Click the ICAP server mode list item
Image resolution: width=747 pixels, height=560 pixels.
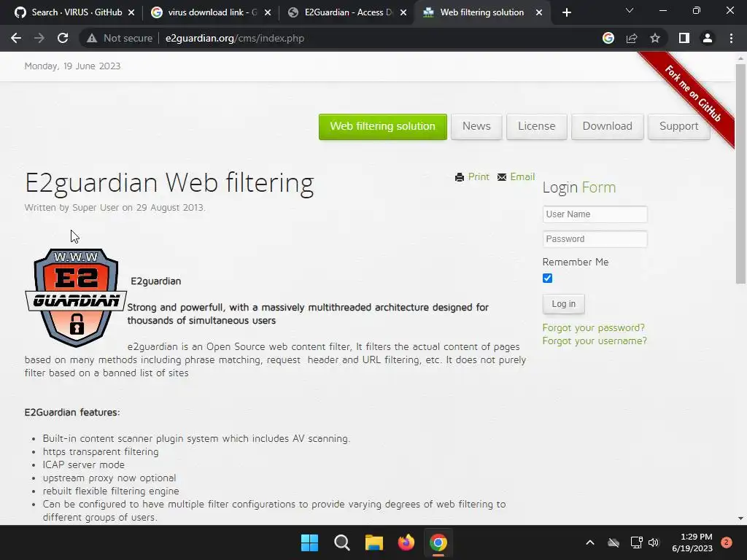pyautogui.click(x=84, y=464)
